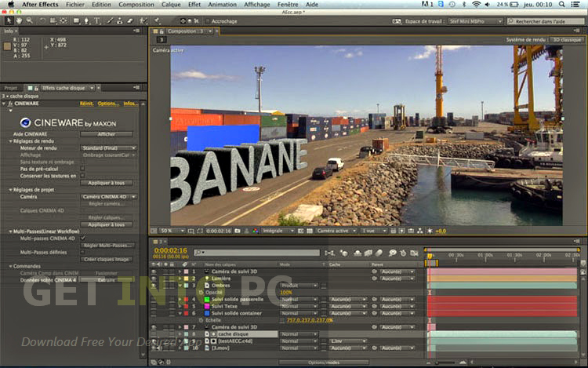Select the Rectangle shape tool
Viewport: 588px width, 368px height.
pyautogui.click(x=77, y=21)
